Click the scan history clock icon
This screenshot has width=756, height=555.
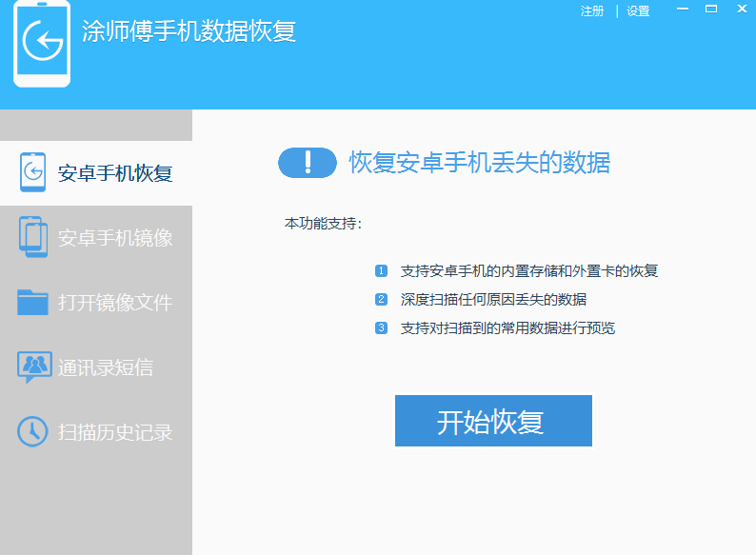pos(32,431)
